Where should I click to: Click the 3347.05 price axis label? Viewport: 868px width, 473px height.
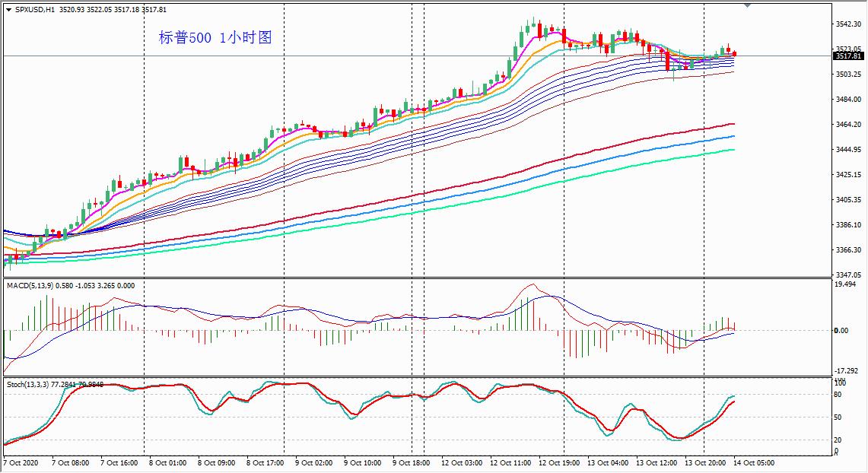[x=847, y=275]
